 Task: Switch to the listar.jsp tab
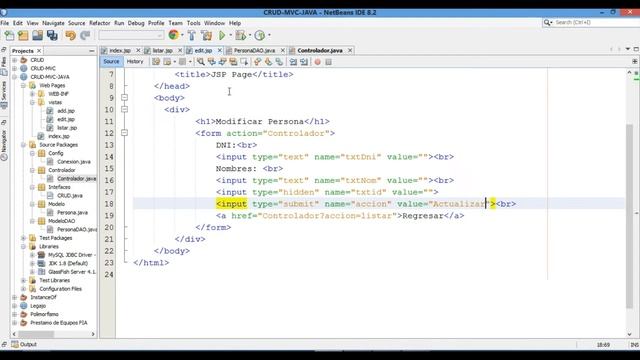pos(163,51)
